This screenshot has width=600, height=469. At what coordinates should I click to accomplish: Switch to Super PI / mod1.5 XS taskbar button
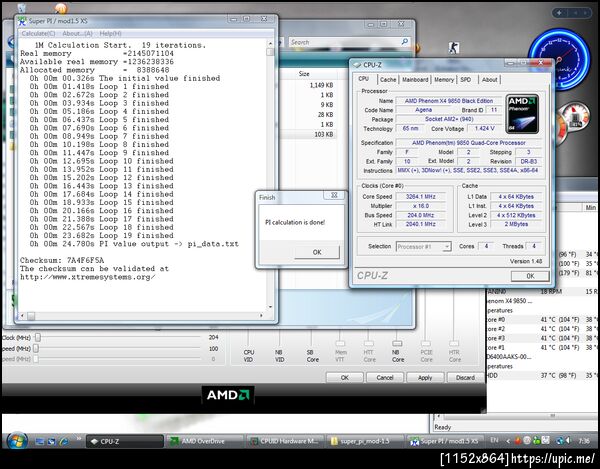pos(445,441)
